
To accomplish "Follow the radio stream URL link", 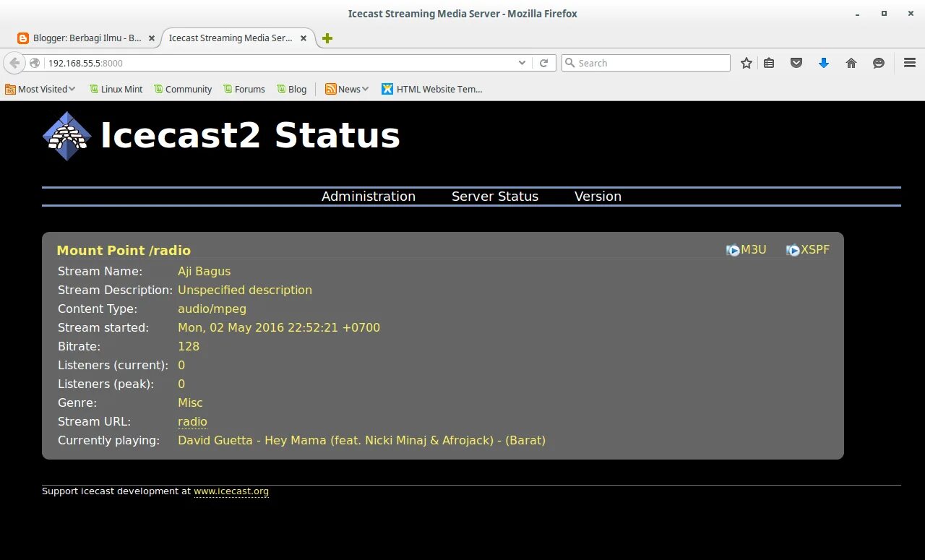I will tap(192, 422).
